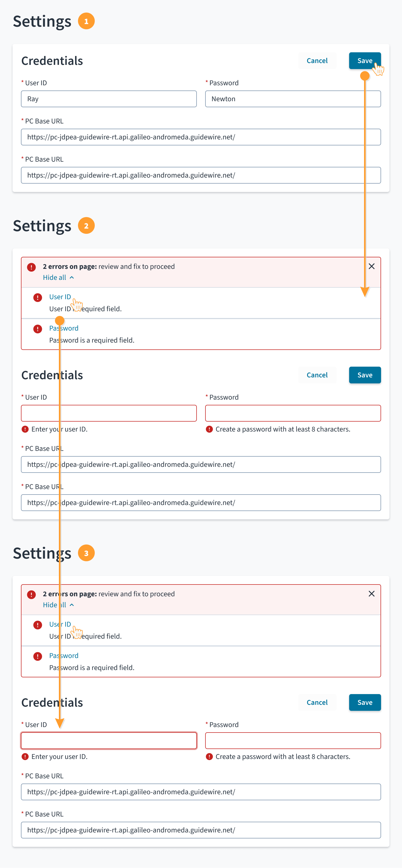
Task: Click the error icon in Settings 3 banner
Action: tap(31, 594)
